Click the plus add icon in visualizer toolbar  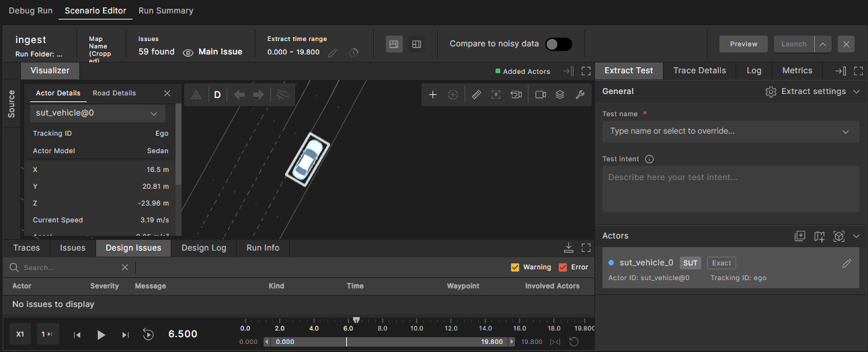click(433, 95)
